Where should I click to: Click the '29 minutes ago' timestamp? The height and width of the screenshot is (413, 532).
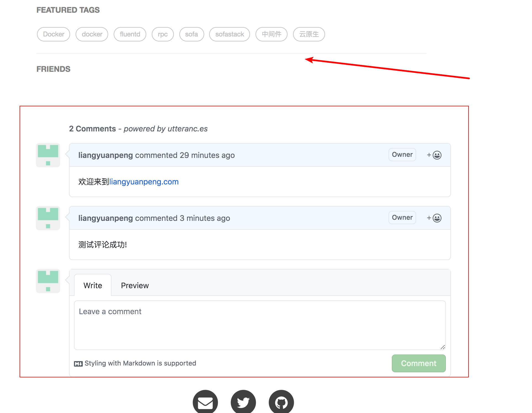pyautogui.click(x=207, y=155)
